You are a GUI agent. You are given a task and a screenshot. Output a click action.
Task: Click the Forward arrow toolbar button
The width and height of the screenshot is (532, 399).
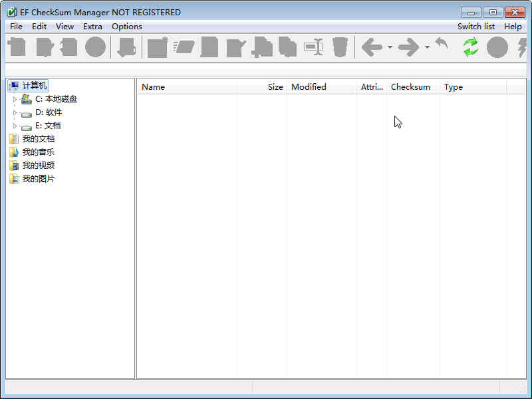(409, 47)
